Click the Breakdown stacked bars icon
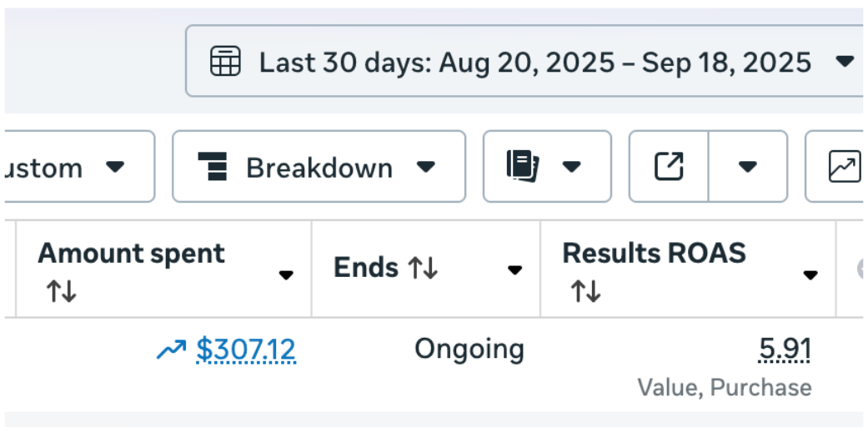This screenshot has width=868, height=428. point(213,167)
